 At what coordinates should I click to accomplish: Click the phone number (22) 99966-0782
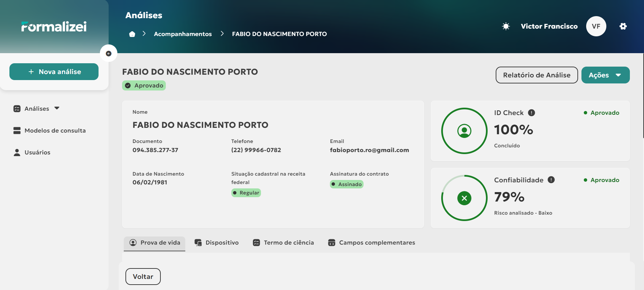click(256, 150)
